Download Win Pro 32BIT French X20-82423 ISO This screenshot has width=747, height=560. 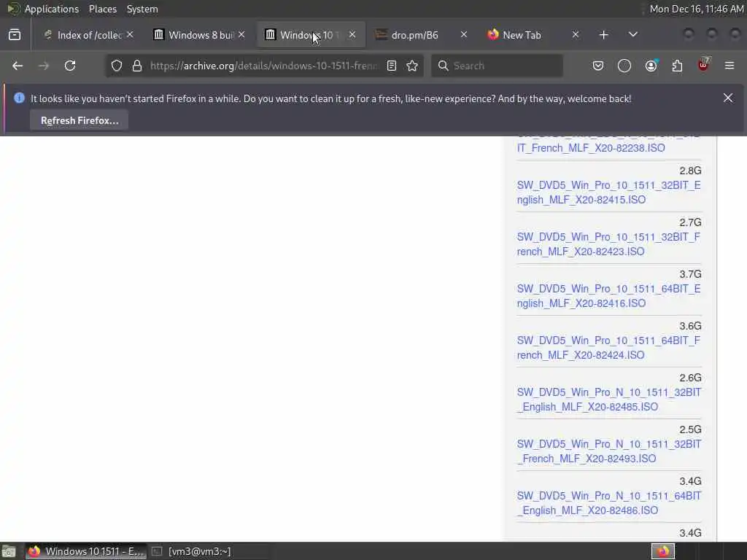tap(608, 244)
